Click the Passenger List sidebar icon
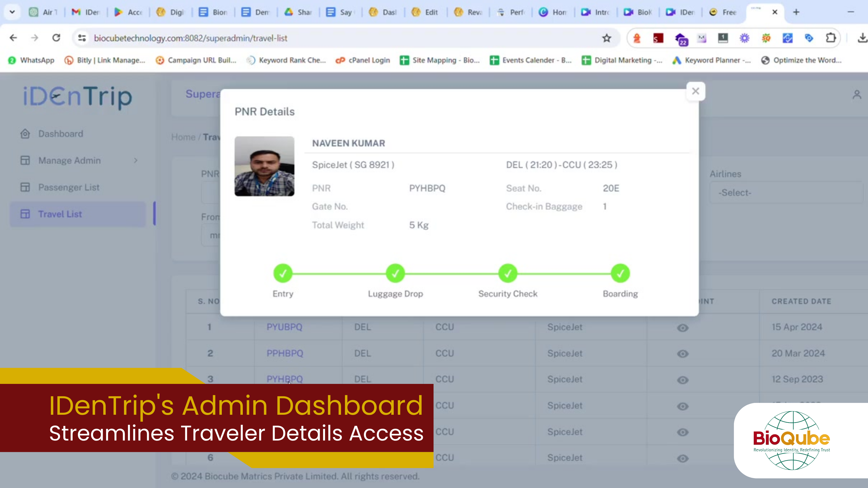 click(x=25, y=187)
